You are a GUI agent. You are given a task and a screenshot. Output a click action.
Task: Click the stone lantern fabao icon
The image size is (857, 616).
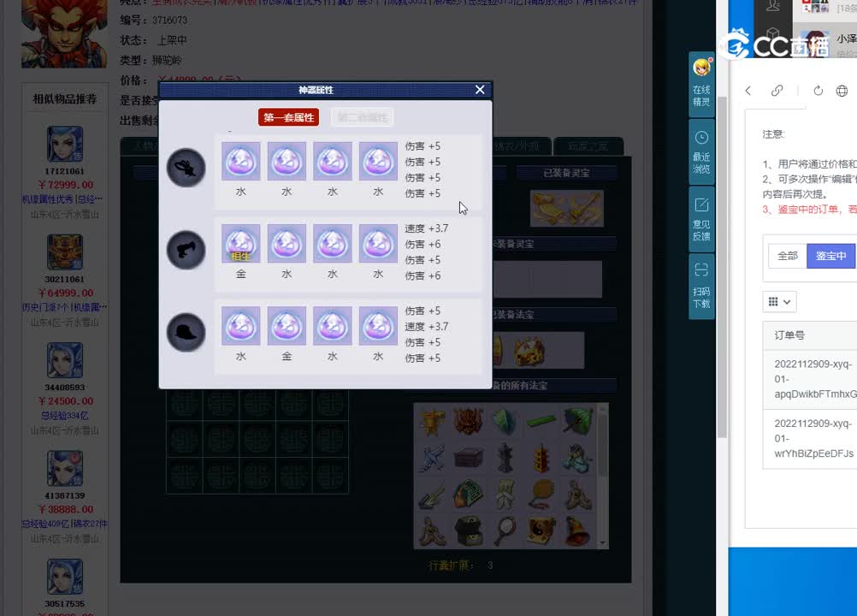pyautogui.click(x=505, y=457)
